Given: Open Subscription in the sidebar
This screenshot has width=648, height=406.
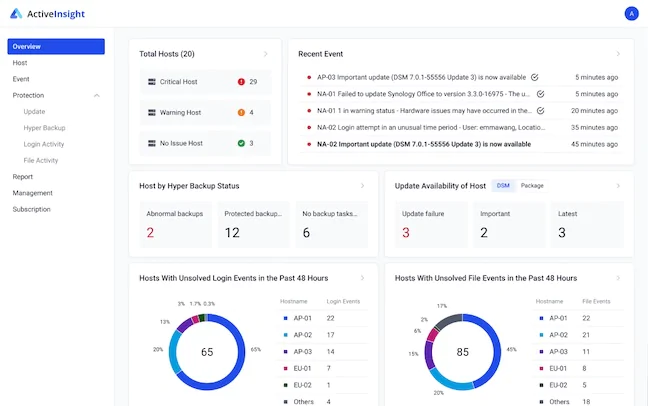Looking at the screenshot, I should point(31,209).
